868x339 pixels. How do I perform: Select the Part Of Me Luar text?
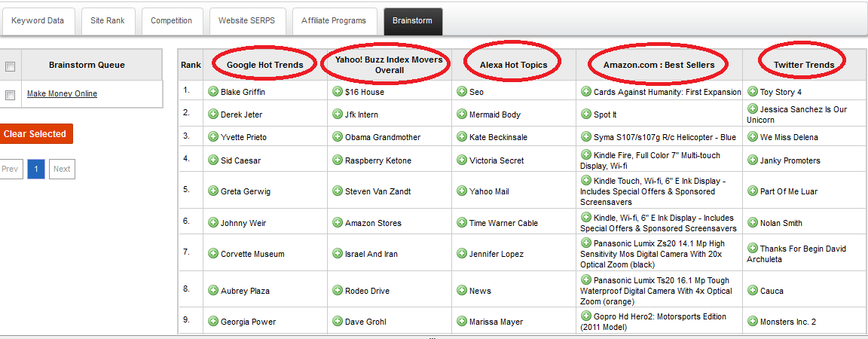click(788, 191)
